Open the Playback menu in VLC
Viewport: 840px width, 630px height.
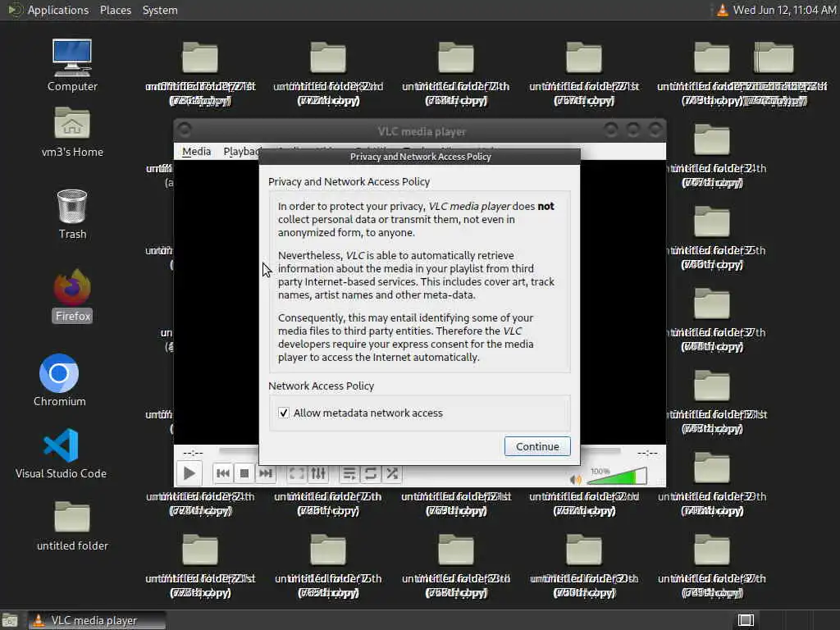pos(242,152)
